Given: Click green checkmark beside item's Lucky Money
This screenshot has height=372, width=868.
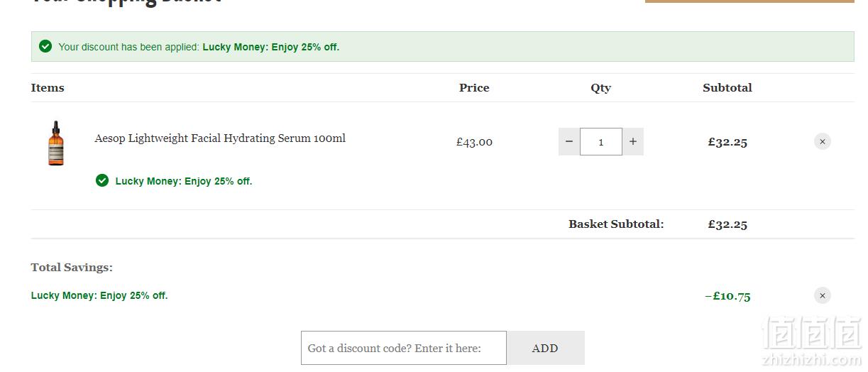Looking at the screenshot, I should click(102, 180).
